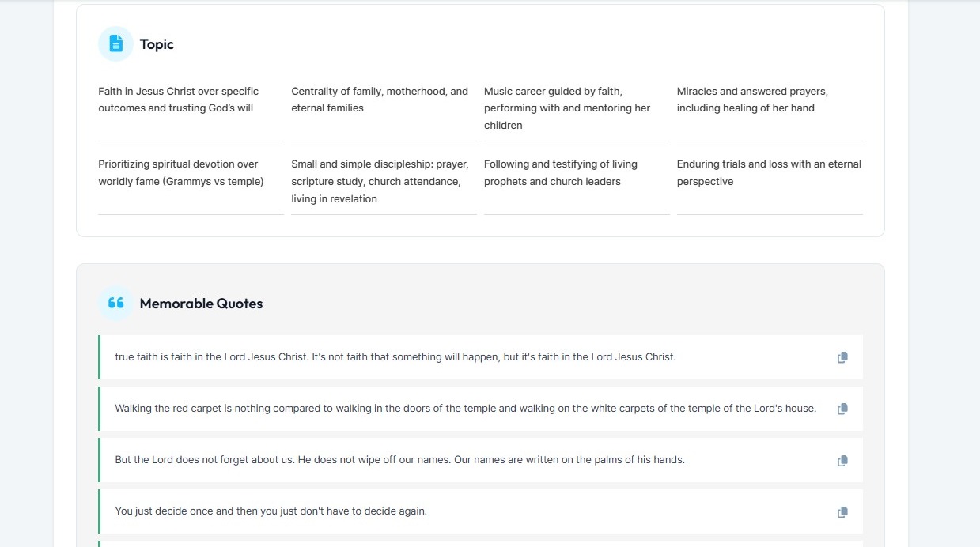This screenshot has width=980, height=547.
Task: Select the 'Our names are written on the palms' quote text
Action: 399,460
